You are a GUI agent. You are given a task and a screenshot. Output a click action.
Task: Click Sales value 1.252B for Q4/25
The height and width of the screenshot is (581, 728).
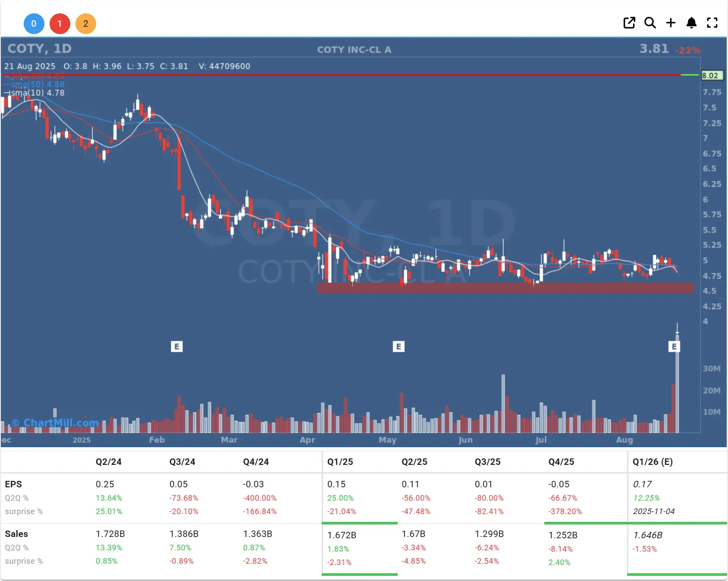click(x=563, y=535)
